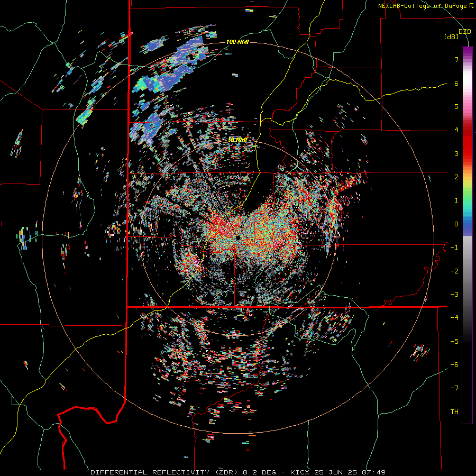Click the -4 value on color scale
476x476 pixels.
tap(454, 318)
